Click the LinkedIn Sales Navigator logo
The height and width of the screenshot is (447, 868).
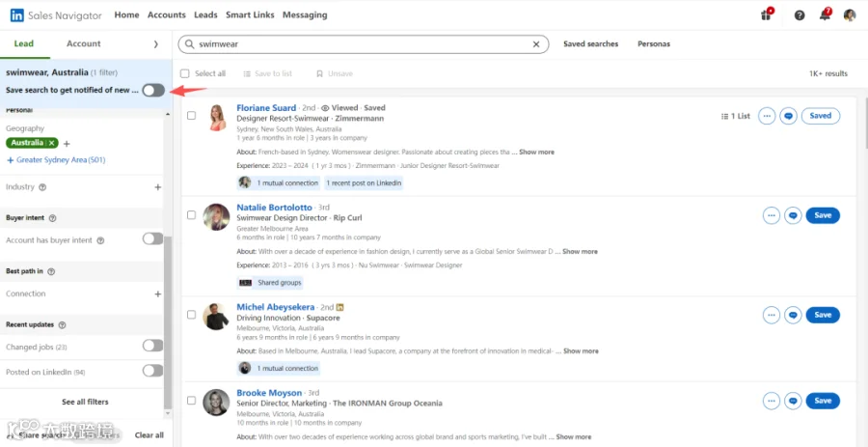[55, 15]
